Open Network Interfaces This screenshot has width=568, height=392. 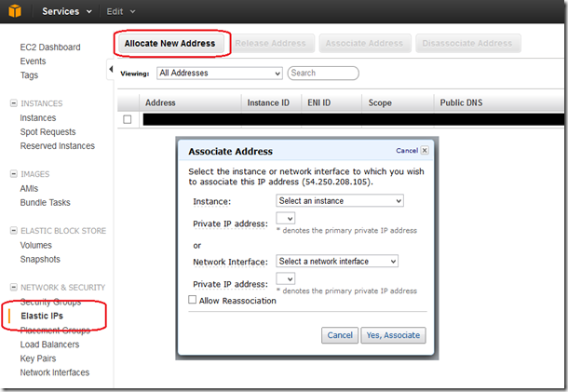55,372
